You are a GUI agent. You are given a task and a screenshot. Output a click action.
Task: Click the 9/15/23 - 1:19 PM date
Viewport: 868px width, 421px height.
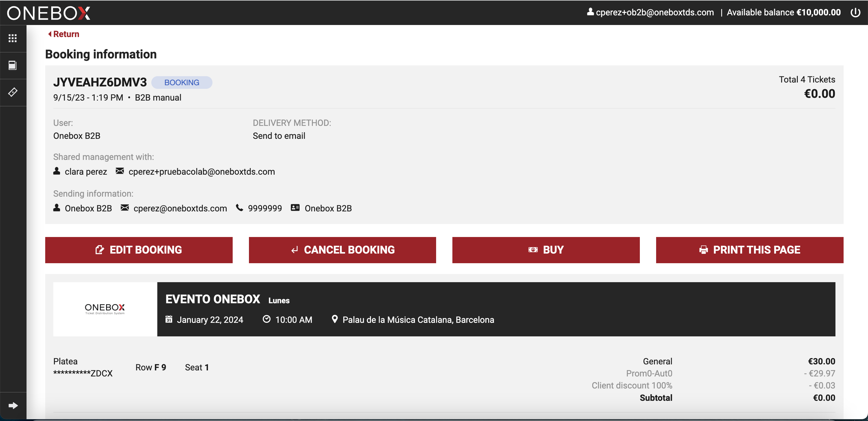tap(88, 98)
